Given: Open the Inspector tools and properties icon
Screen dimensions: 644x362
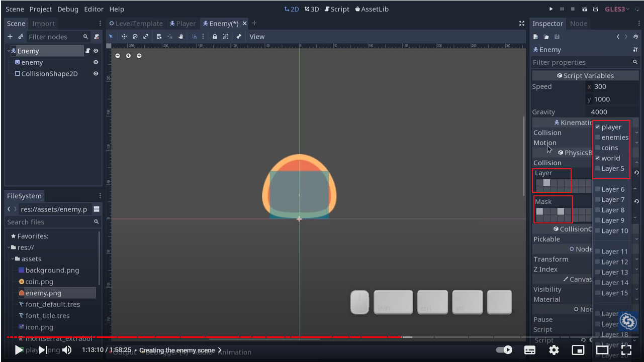Looking at the screenshot, I should [x=635, y=50].
